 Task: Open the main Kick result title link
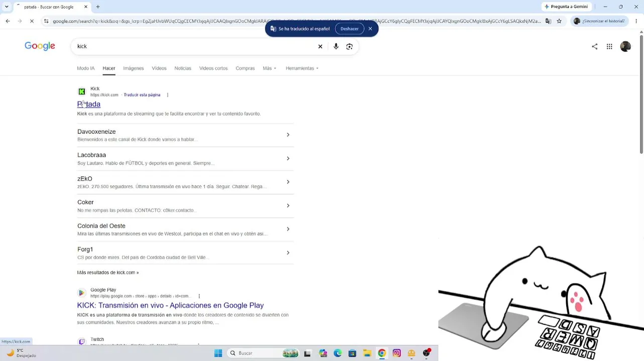tap(89, 104)
